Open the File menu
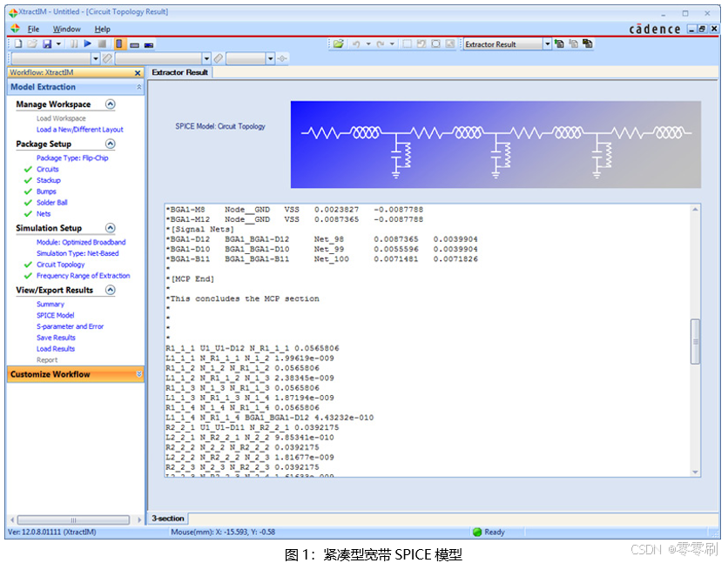Viewport: 728px width, 563px height. coord(33,30)
